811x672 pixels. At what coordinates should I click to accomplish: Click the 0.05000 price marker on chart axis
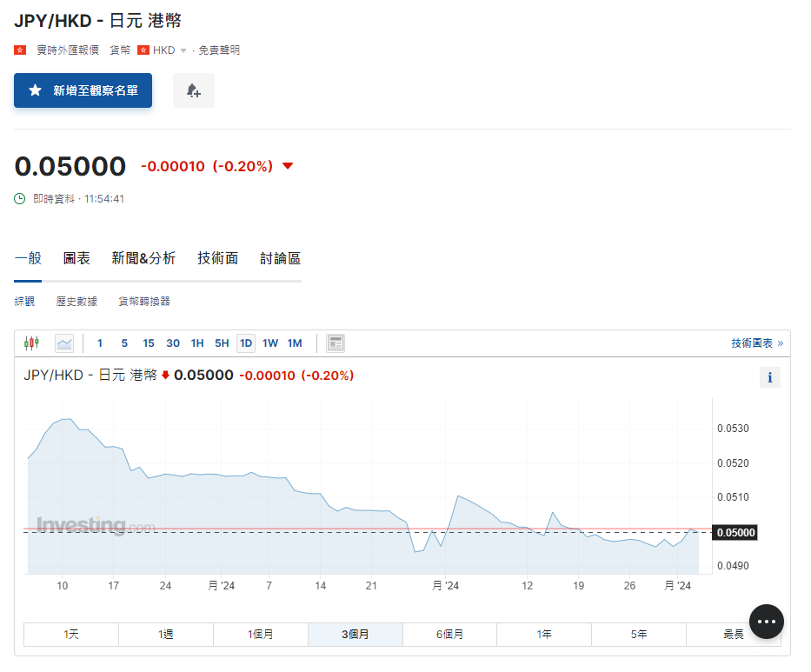[735, 532]
